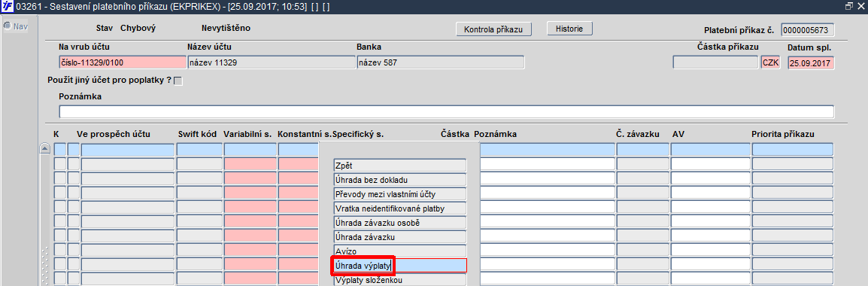Click the Platební příkaz č. field
The image size is (868, 286).
(808, 30)
